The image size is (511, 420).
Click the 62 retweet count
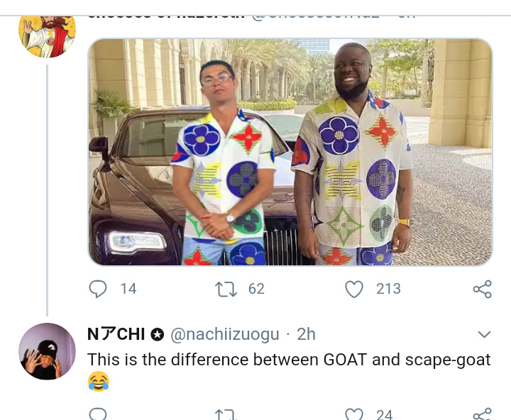pyautogui.click(x=256, y=289)
